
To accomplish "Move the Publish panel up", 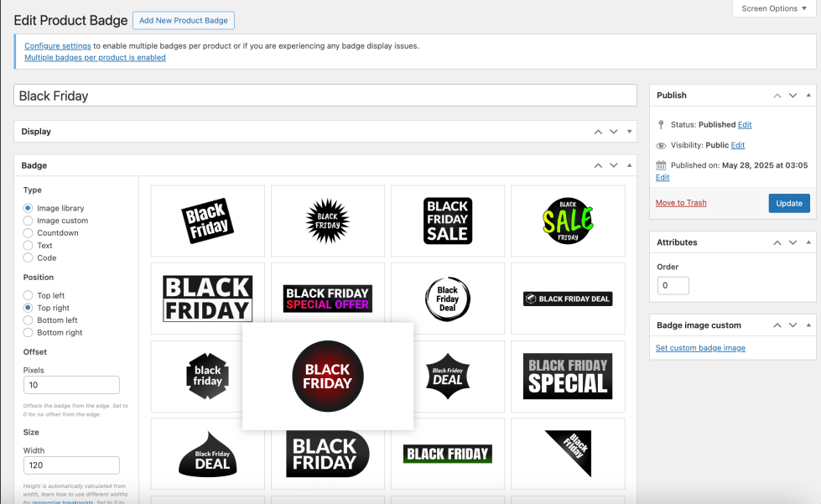I will point(777,96).
